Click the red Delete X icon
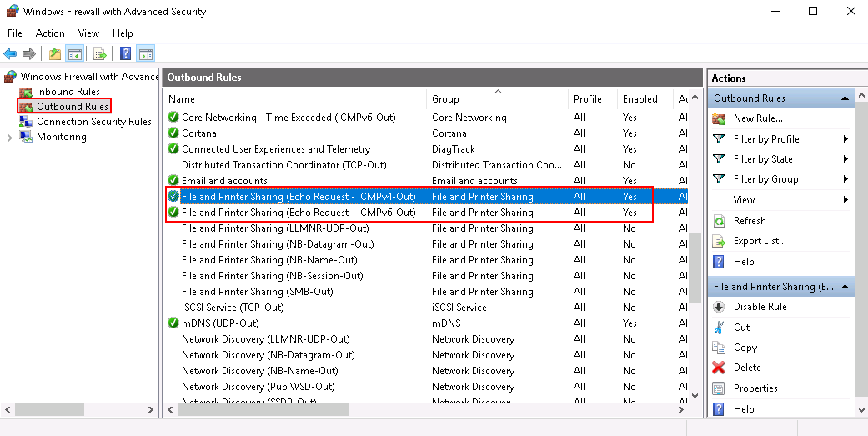The height and width of the screenshot is (436, 868). 719,368
